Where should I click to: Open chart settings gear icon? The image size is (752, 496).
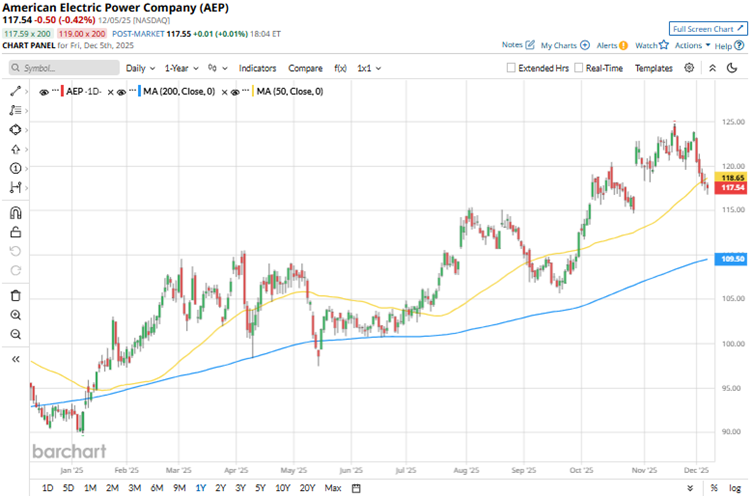[x=690, y=68]
